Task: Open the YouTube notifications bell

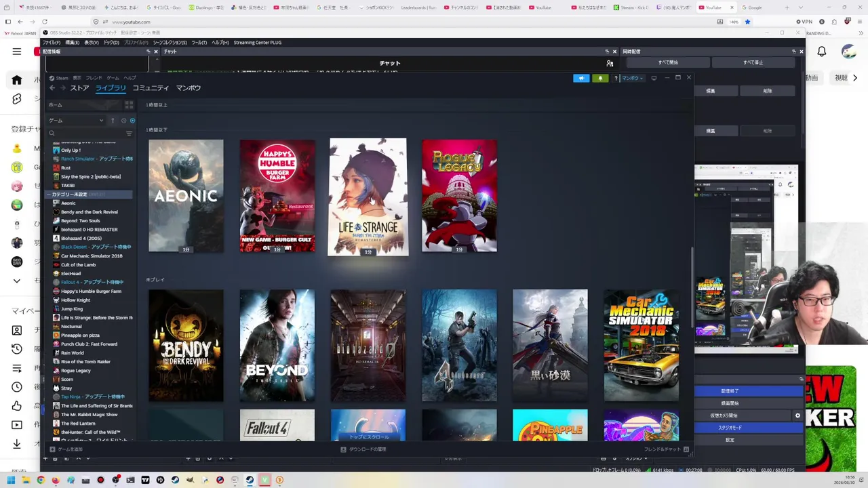Action: [821, 52]
